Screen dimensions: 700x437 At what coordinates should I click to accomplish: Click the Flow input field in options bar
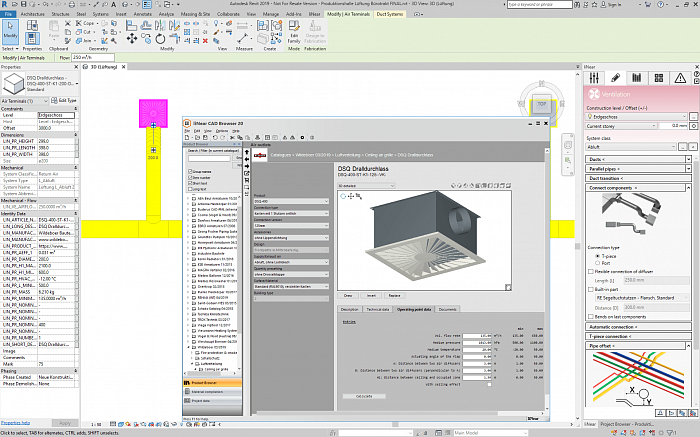93,58
